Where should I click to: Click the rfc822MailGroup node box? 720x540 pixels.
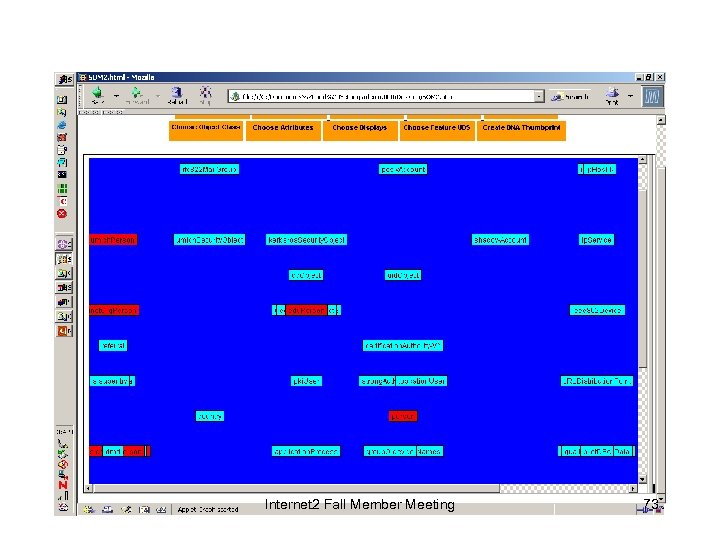[x=209, y=169]
